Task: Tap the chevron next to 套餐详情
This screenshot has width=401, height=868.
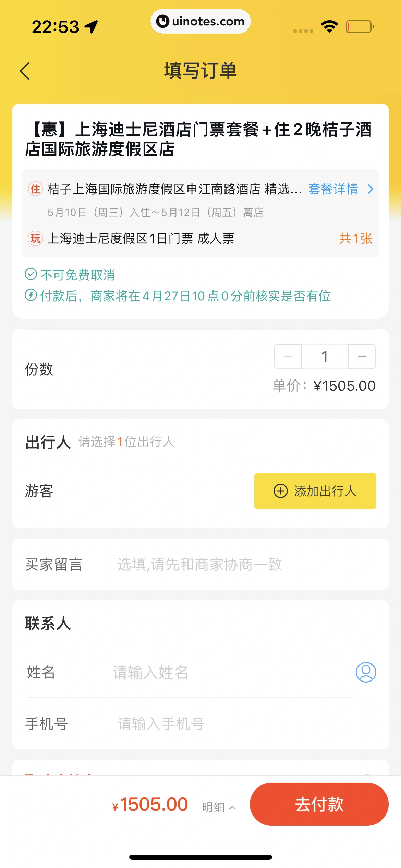Action: [370, 189]
